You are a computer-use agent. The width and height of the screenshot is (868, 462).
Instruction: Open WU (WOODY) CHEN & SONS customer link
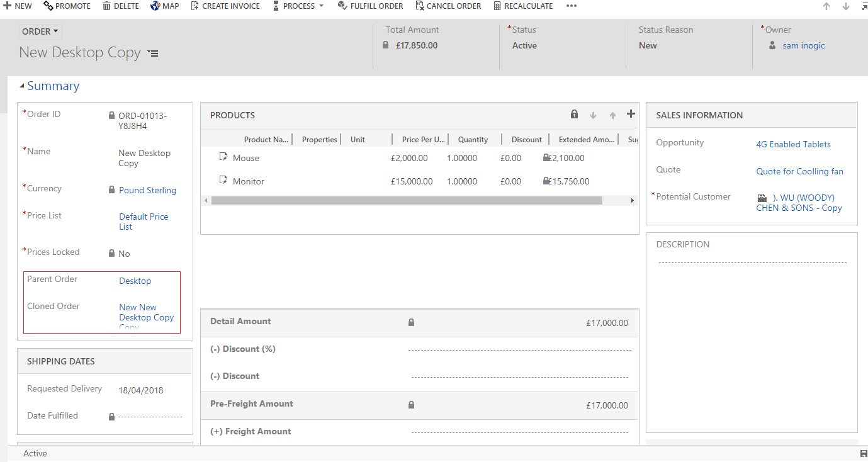(799, 203)
